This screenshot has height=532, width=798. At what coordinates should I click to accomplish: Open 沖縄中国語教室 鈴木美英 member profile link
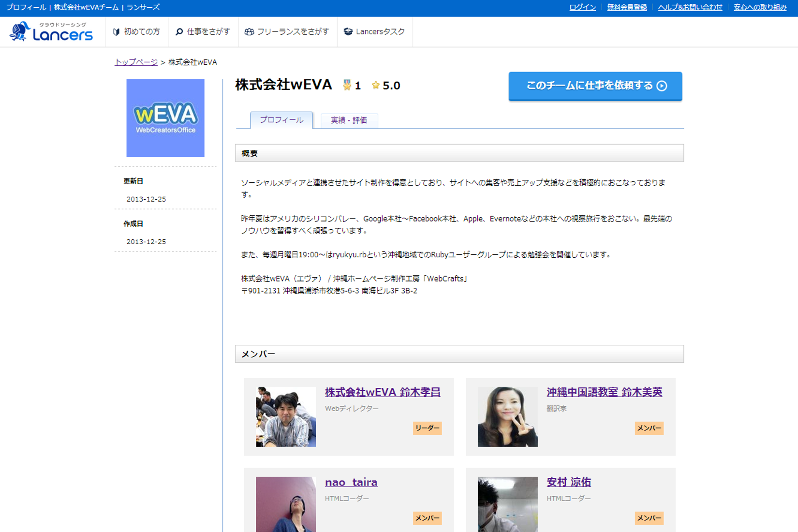[x=605, y=392]
